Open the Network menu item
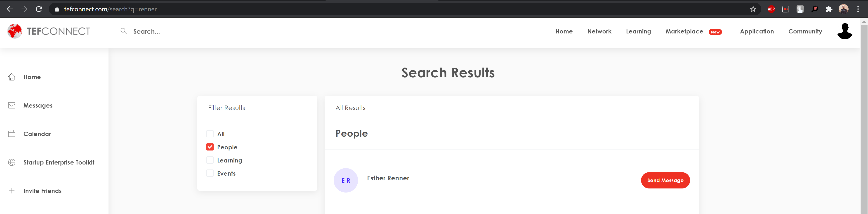The image size is (868, 214). [599, 31]
